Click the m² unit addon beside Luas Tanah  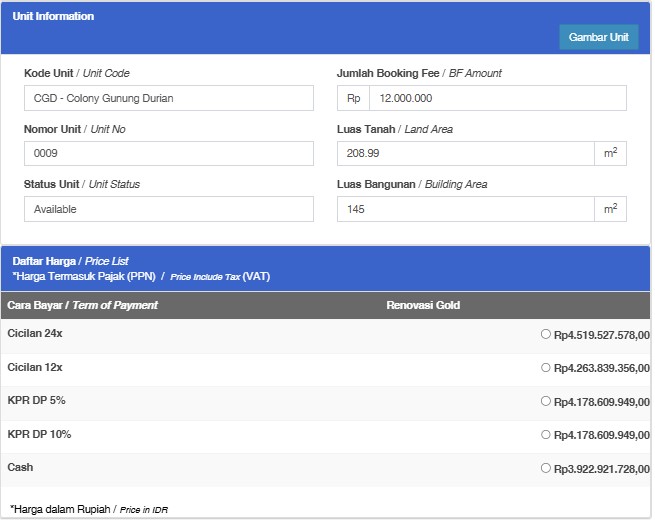tap(610, 153)
